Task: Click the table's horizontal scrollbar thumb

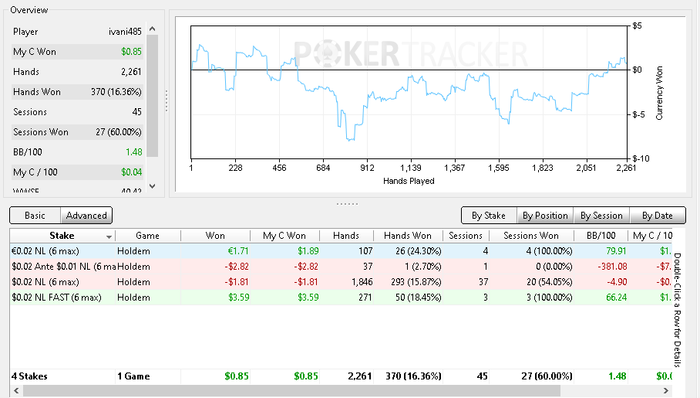Action: click(291, 391)
